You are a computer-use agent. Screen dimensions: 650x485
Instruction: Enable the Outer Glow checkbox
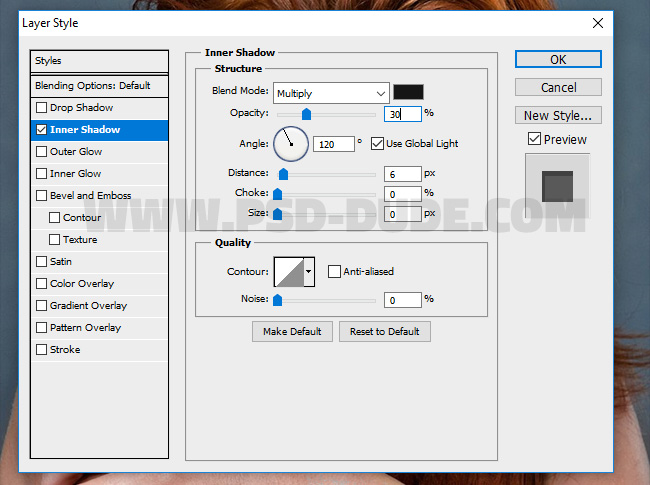41,152
